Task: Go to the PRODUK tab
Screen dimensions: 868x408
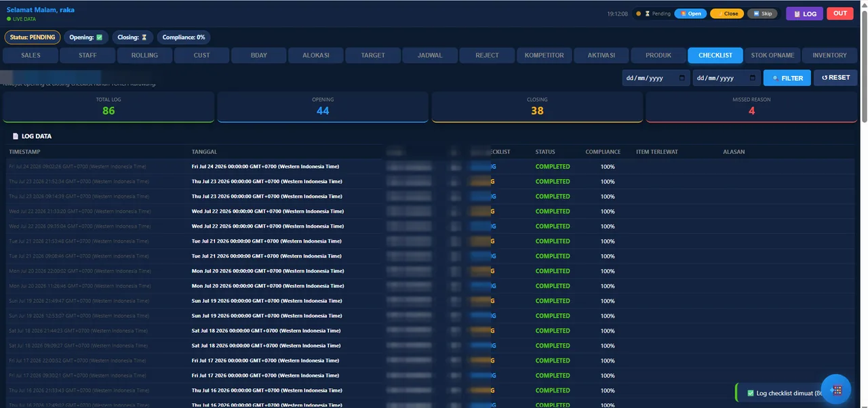Action: click(658, 56)
